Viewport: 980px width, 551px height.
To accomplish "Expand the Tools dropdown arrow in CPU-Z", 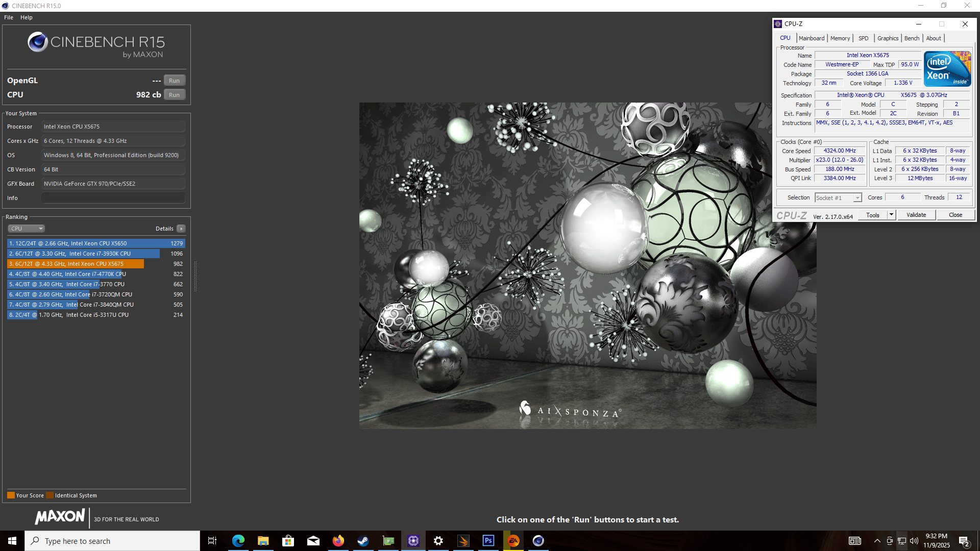I will point(891,215).
